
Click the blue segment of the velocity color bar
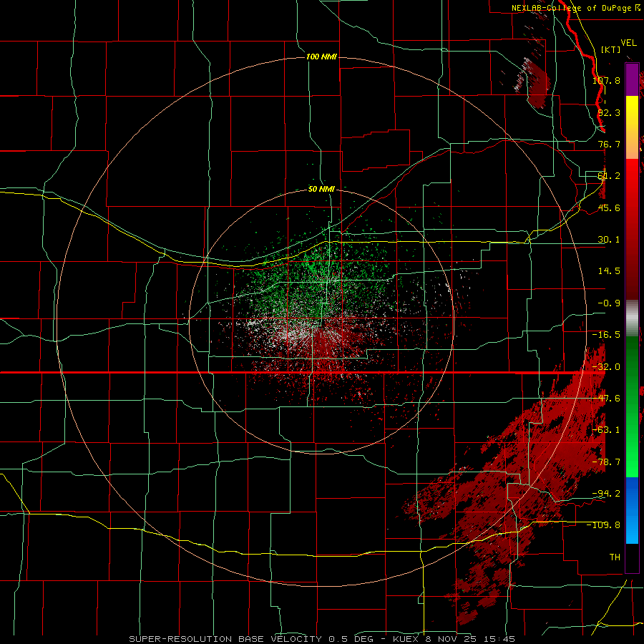[x=632, y=510]
